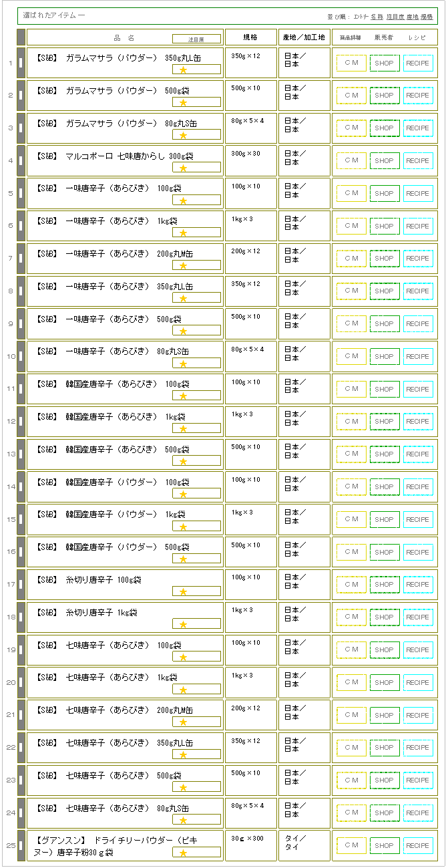The image size is (446, 868).
Task: Click star for 韓国産唐辛子（あらびき）100g袋
Action: tap(183, 396)
